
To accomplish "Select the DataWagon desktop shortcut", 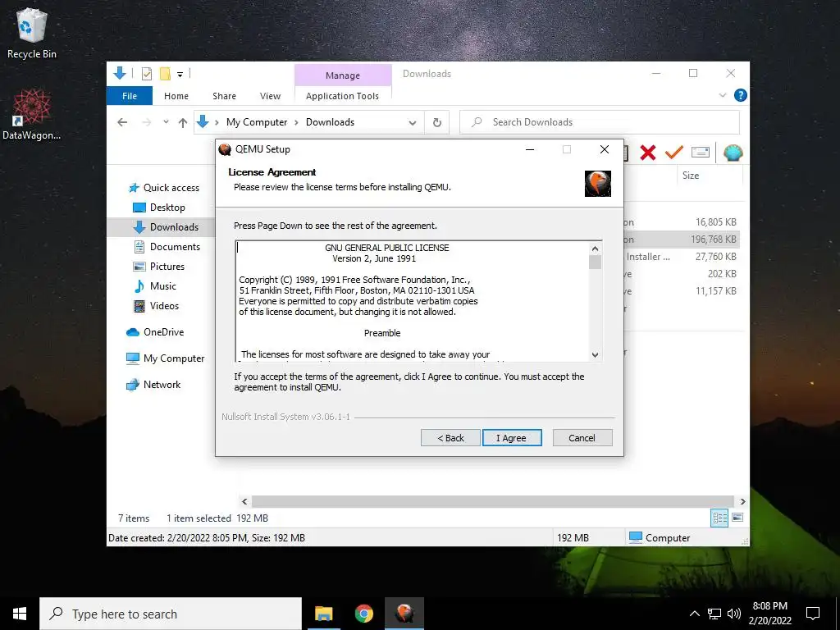I will (x=32, y=115).
